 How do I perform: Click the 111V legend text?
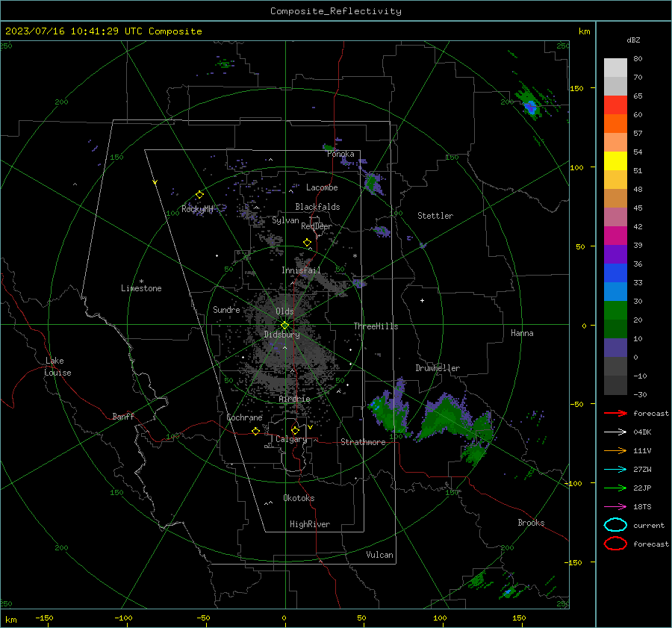tap(642, 450)
